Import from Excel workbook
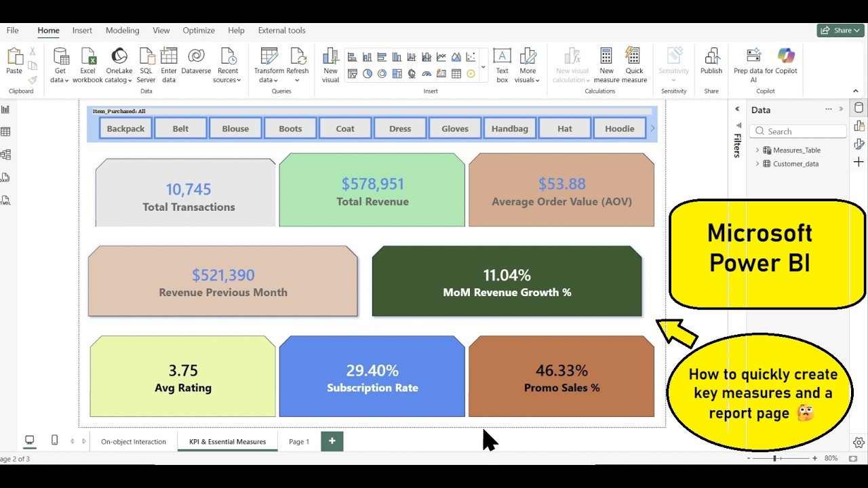Image resolution: width=868 pixels, height=488 pixels. pos(88,65)
